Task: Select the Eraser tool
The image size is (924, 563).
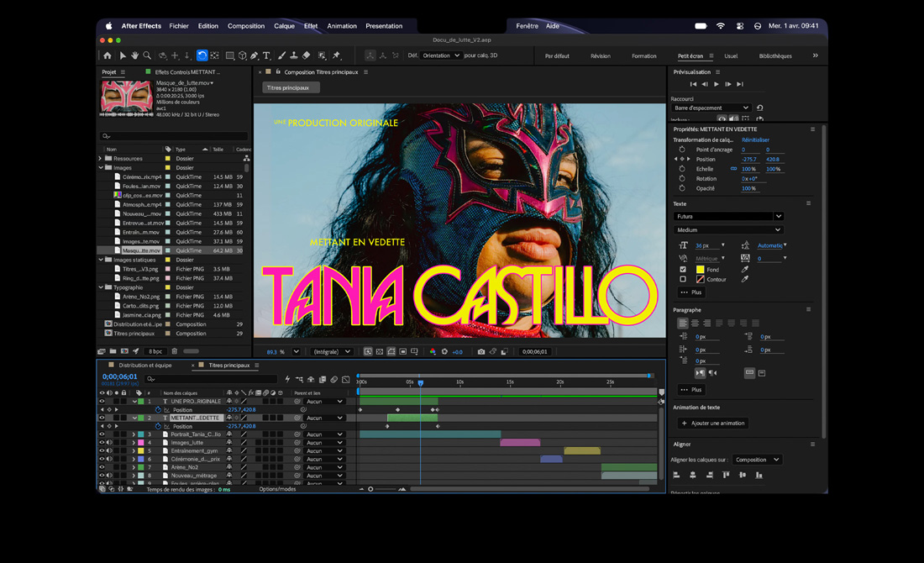Action: coord(307,55)
